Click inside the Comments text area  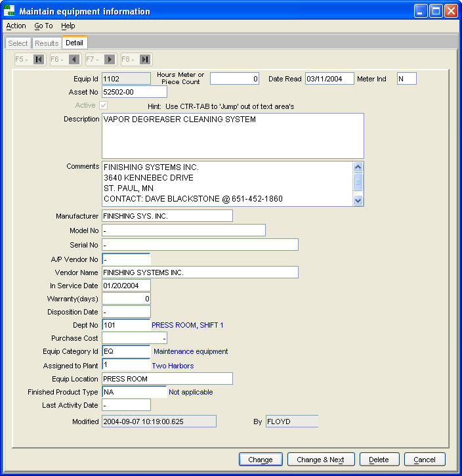tap(228, 184)
